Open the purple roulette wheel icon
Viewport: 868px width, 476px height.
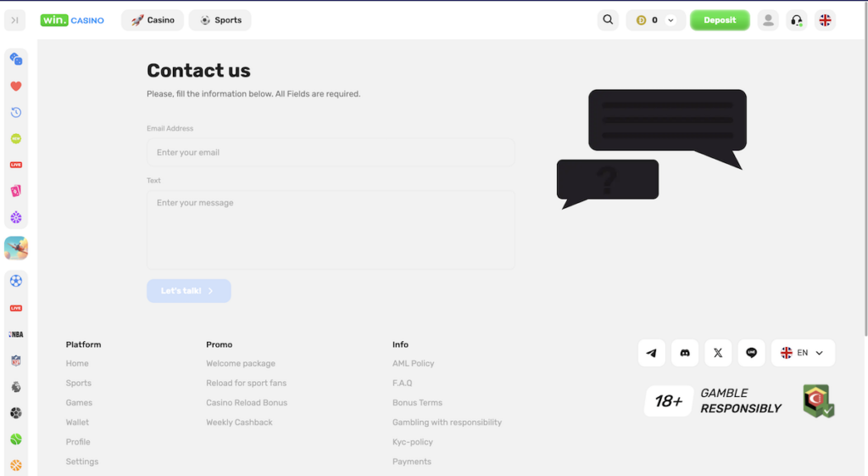click(x=16, y=217)
